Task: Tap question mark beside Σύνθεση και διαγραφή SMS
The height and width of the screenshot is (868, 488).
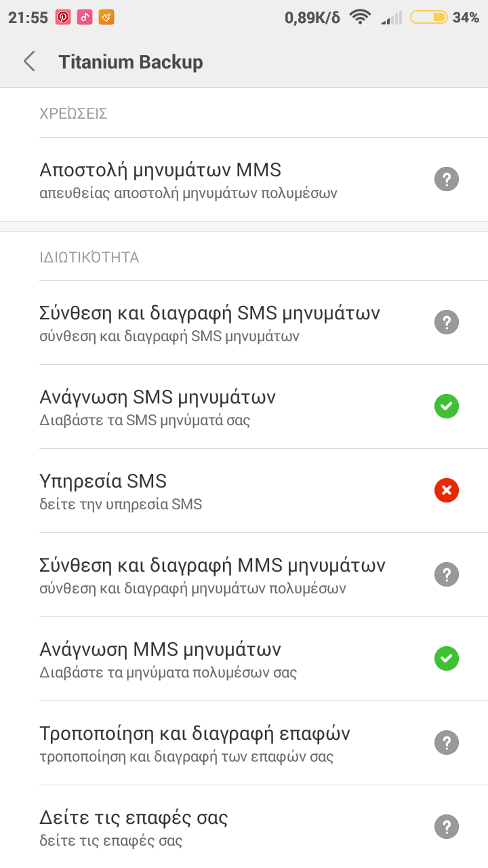Action: click(447, 322)
